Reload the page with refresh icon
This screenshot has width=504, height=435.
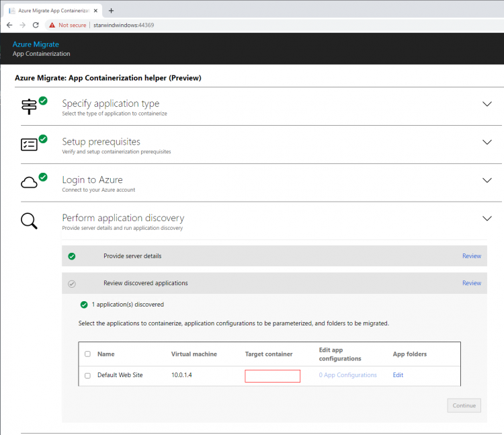tap(36, 25)
